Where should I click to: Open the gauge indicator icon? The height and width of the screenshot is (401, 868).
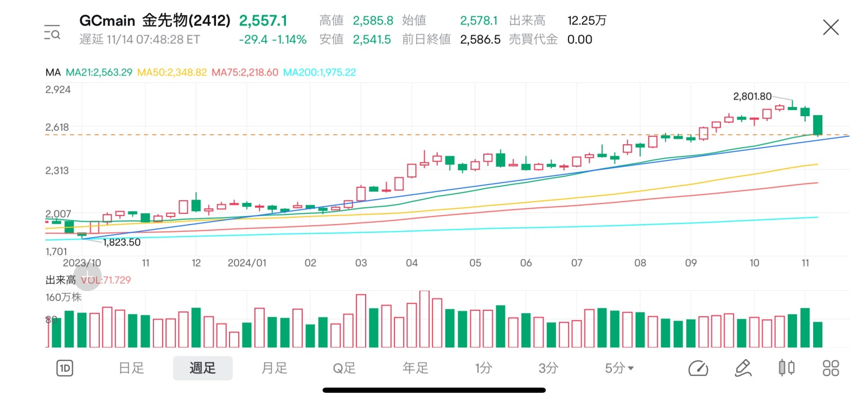(x=698, y=368)
